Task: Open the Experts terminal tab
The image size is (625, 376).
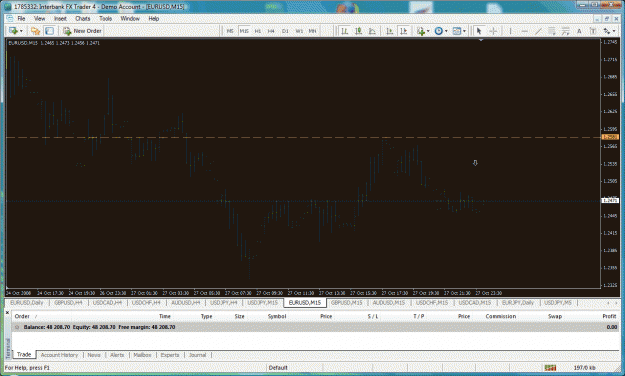Action: click(x=170, y=355)
